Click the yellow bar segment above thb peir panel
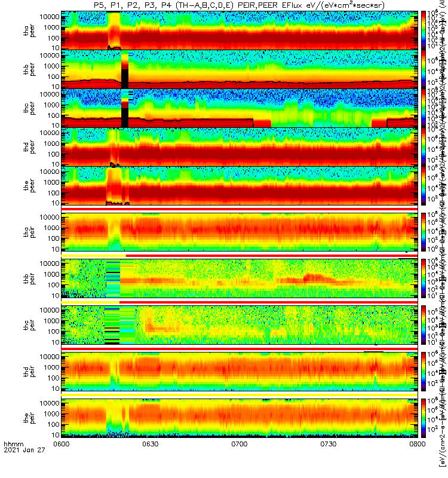This screenshot has height=478, width=448. 94,256
